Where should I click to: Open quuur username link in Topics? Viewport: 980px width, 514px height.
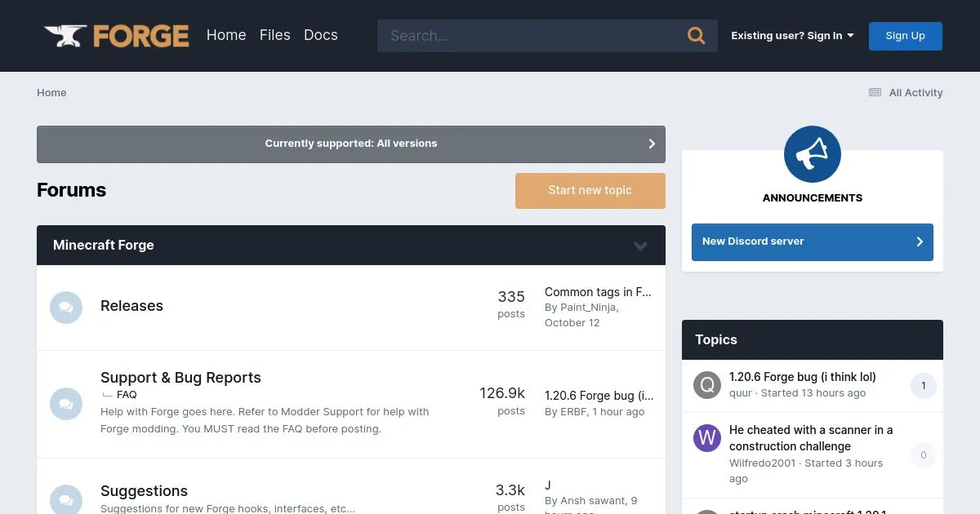tap(742, 393)
